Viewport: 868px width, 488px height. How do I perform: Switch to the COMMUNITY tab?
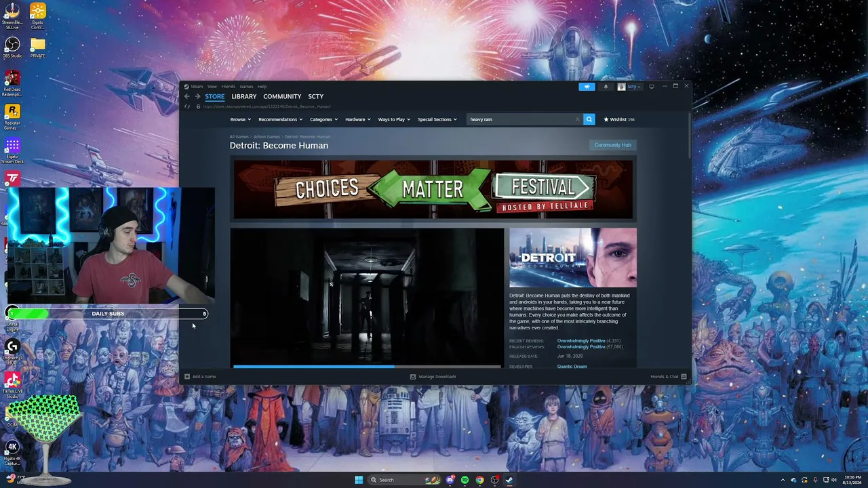(x=282, y=96)
